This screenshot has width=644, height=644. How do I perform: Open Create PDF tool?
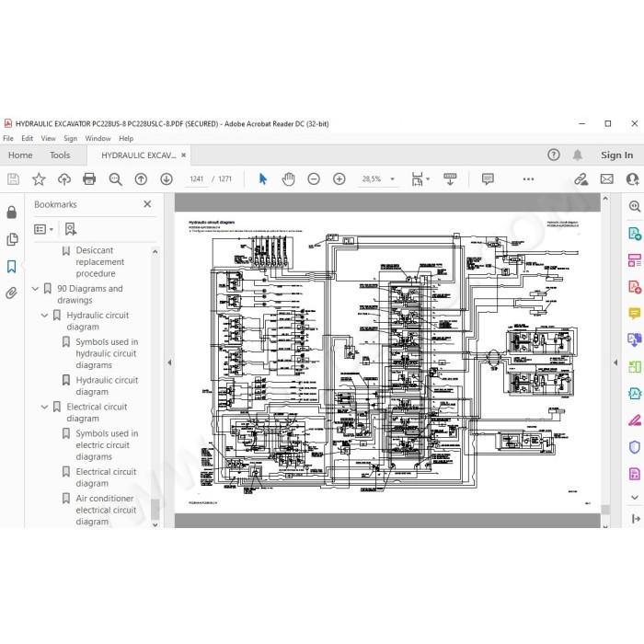(635, 287)
